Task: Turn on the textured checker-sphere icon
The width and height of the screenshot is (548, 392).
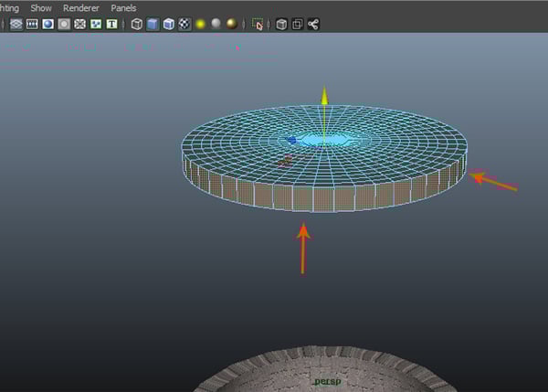Action: (184, 24)
